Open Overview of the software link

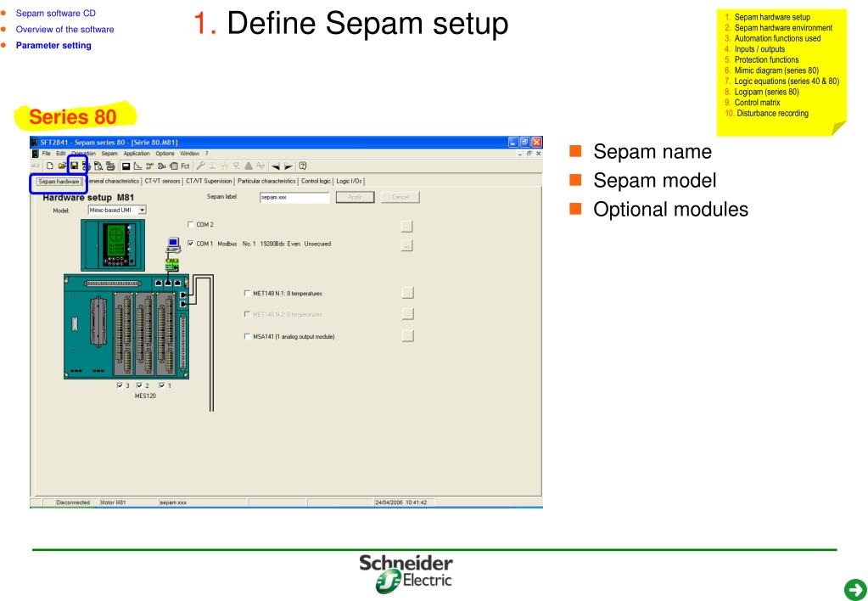(64, 30)
